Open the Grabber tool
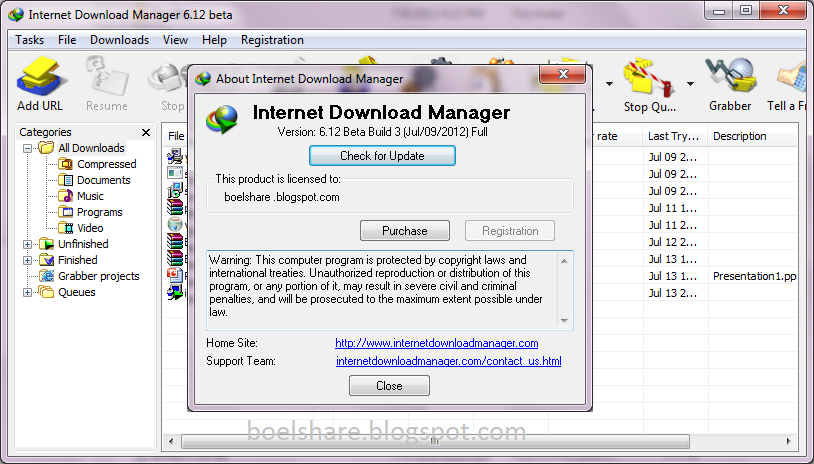The image size is (814, 464). coord(730,84)
